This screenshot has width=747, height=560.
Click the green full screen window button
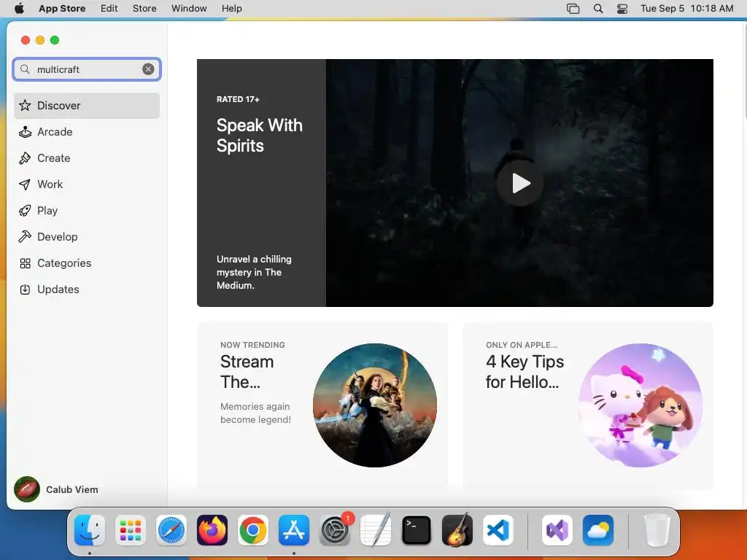coord(55,40)
